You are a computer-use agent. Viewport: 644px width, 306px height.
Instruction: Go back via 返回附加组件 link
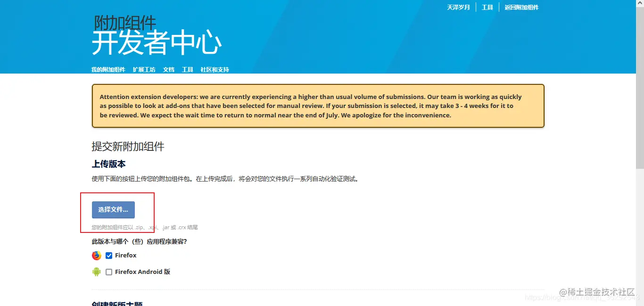(x=521, y=7)
